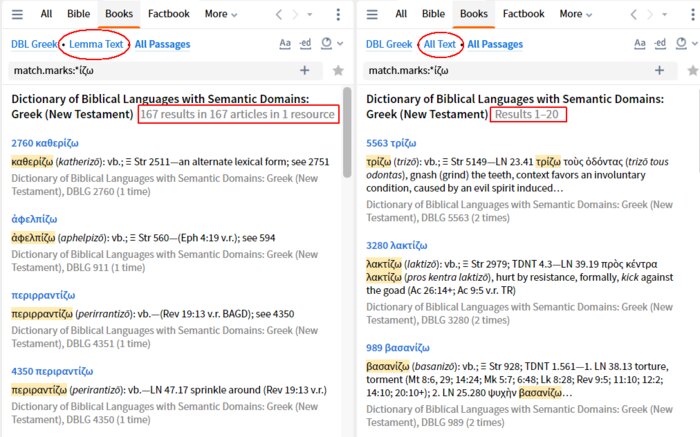Select the Books tab in left panel
This screenshot has height=437, width=700.
[x=119, y=14]
